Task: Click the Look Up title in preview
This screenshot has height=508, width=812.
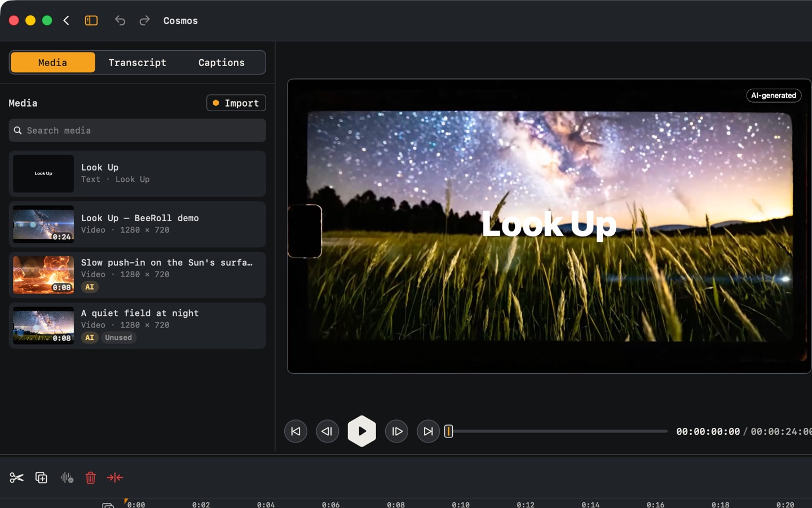Action: [x=549, y=224]
